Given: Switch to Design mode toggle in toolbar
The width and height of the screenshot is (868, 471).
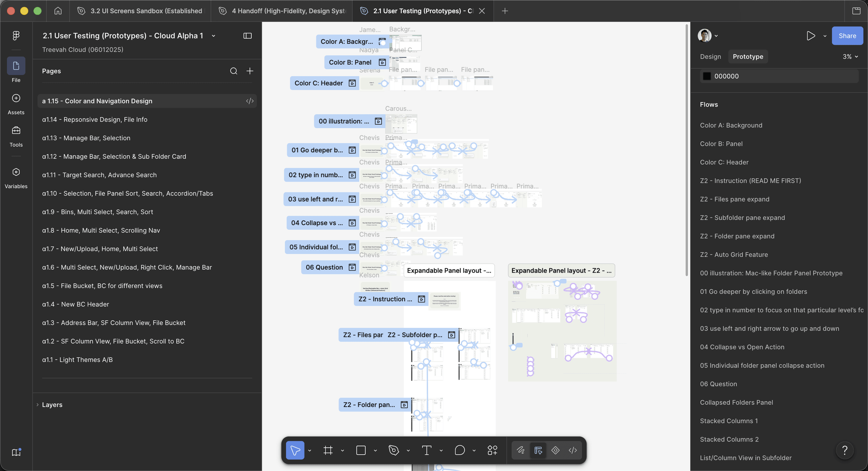Looking at the screenshot, I should (x=538, y=450).
